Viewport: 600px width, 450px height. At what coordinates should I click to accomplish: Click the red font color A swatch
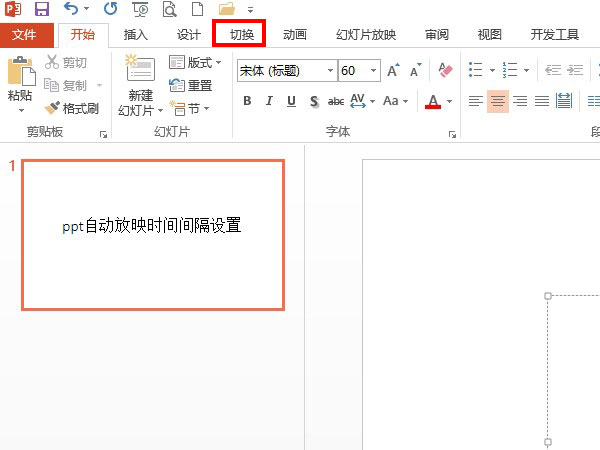[432, 101]
